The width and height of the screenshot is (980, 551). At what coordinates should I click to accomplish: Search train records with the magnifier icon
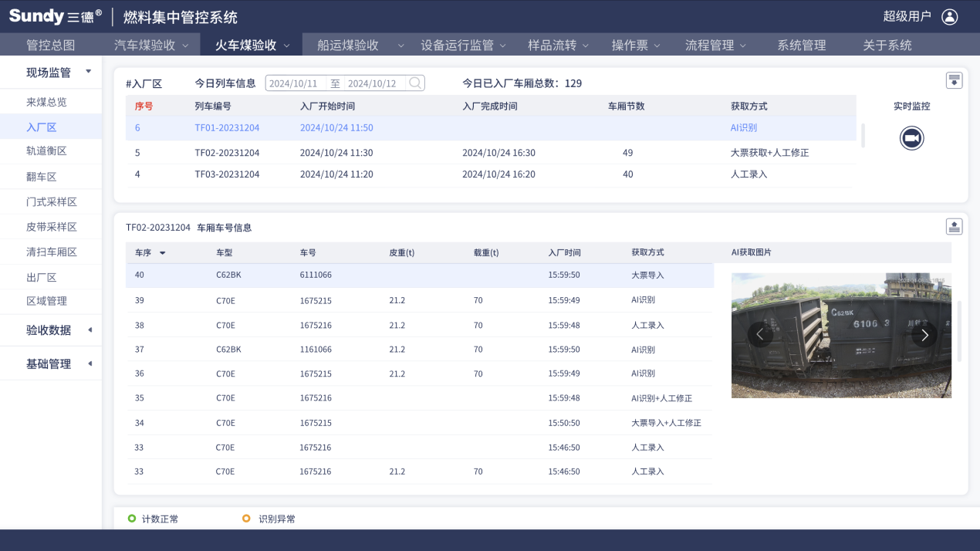pyautogui.click(x=414, y=82)
